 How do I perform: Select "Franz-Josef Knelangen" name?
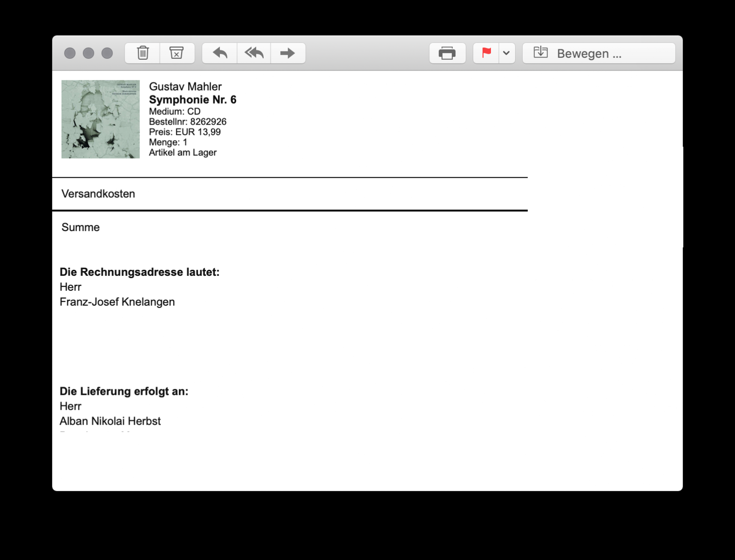pyautogui.click(x=117, y=302)
